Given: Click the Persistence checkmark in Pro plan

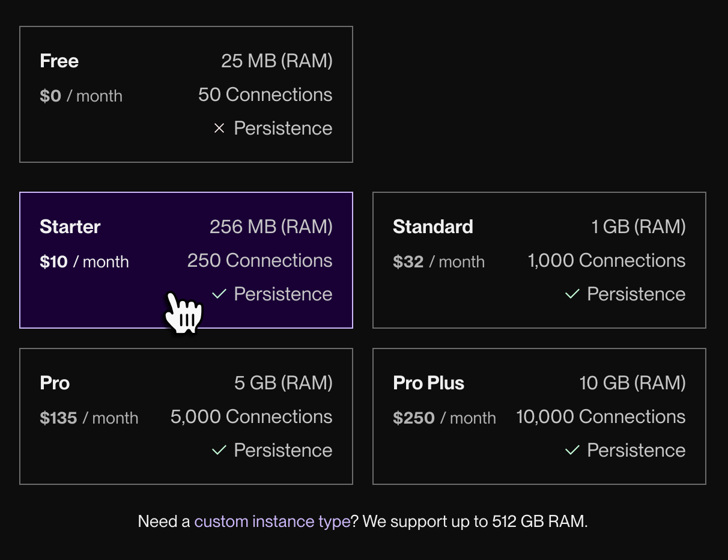Looking at the screenshot, I should pyautogui.click(x=219, y=450).
